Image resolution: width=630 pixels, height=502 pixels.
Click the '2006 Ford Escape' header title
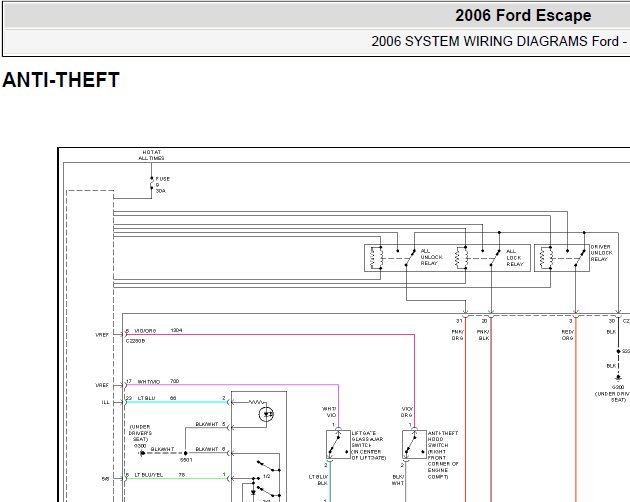coord(523,16)
